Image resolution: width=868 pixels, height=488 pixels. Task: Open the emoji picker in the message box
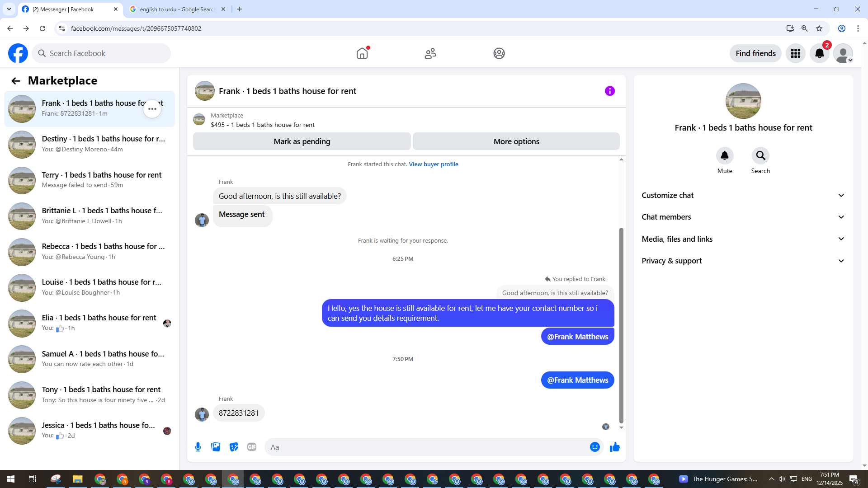pyautogui.click(x=594, y=447)
